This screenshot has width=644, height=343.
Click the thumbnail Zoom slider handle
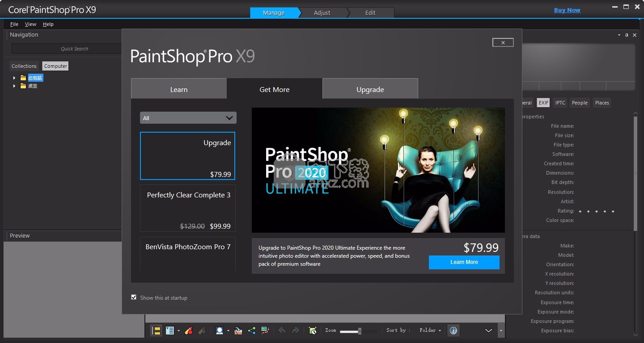tap(360, 331)
